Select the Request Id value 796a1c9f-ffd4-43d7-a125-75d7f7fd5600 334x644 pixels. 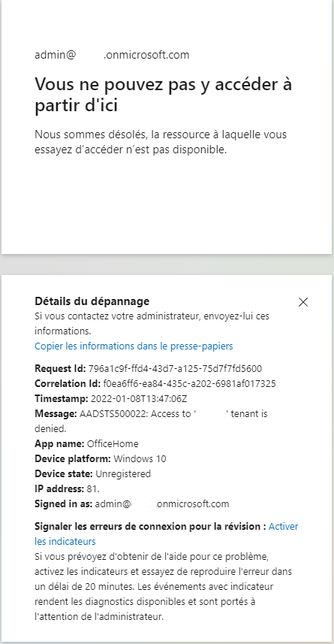[175, 368]
